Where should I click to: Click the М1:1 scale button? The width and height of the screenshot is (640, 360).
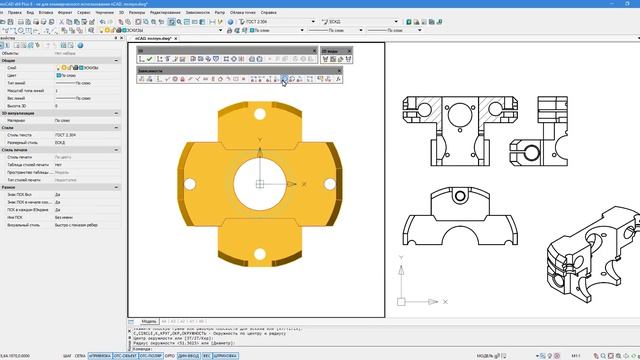[576, 356]
